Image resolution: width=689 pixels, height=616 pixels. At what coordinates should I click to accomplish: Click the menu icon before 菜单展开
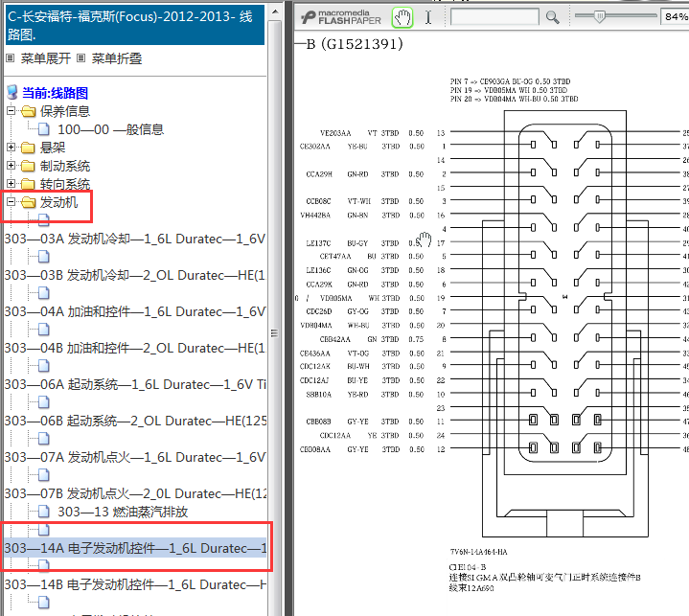point(11,58)
